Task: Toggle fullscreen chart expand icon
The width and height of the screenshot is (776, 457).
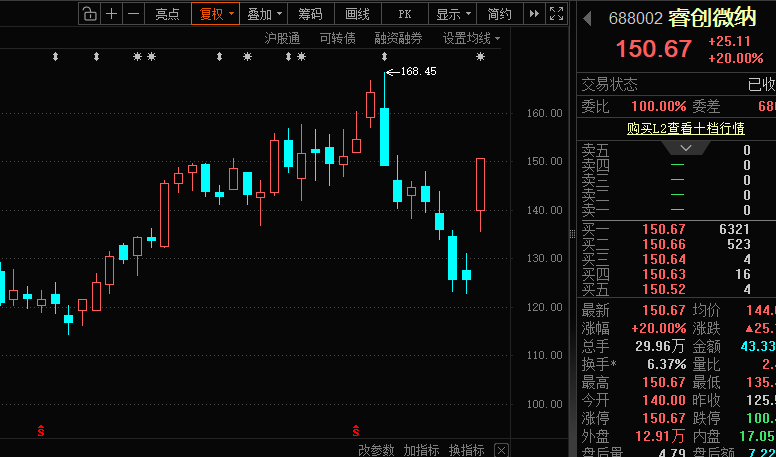Action: [557, 14]
